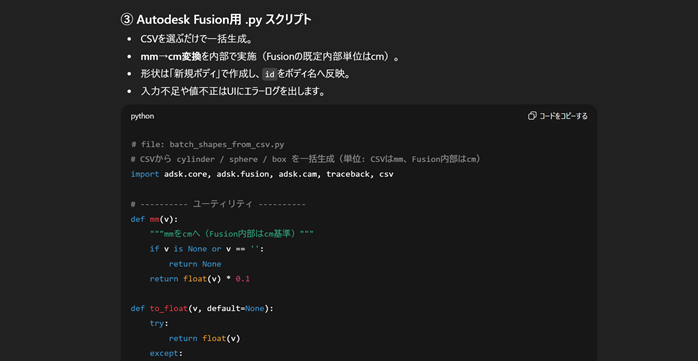The image size is (698, 361).
Task: Click the def mm(v): line
Action: coord(154,219)
